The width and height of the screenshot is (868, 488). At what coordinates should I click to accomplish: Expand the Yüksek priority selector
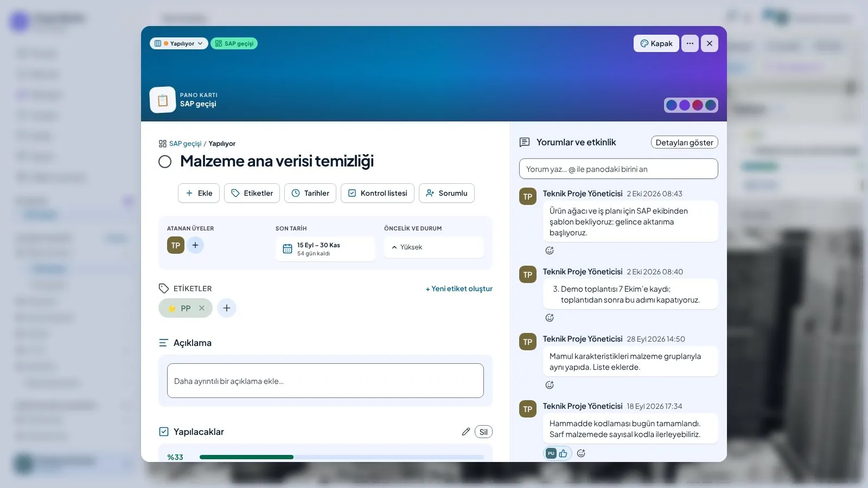click(434, 247)
